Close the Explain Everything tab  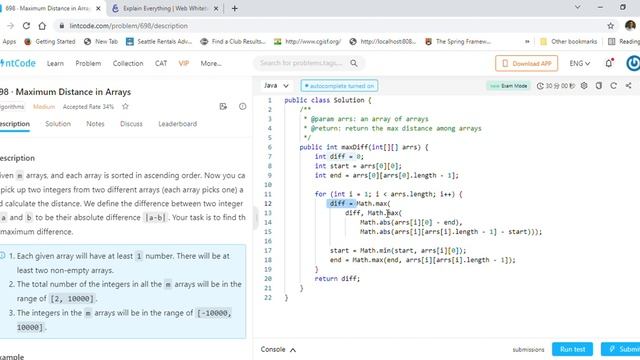click(216, 8)
